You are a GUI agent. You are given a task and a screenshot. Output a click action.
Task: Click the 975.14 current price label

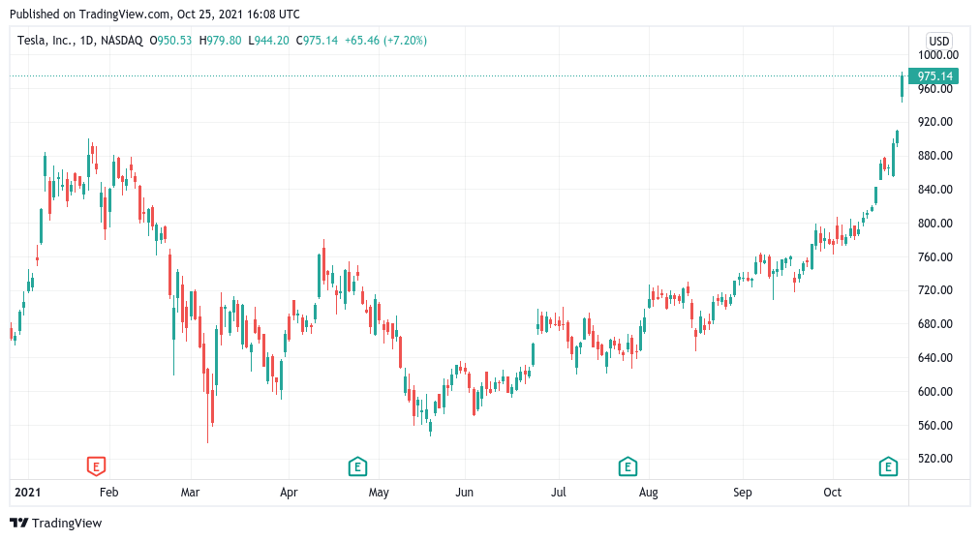click(934, 76)
